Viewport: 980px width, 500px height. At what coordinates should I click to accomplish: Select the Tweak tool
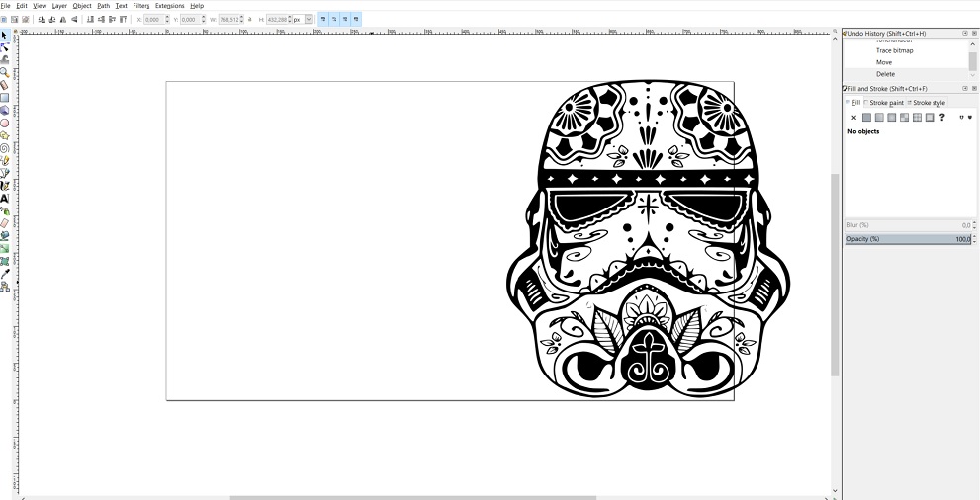coord(4,60)
